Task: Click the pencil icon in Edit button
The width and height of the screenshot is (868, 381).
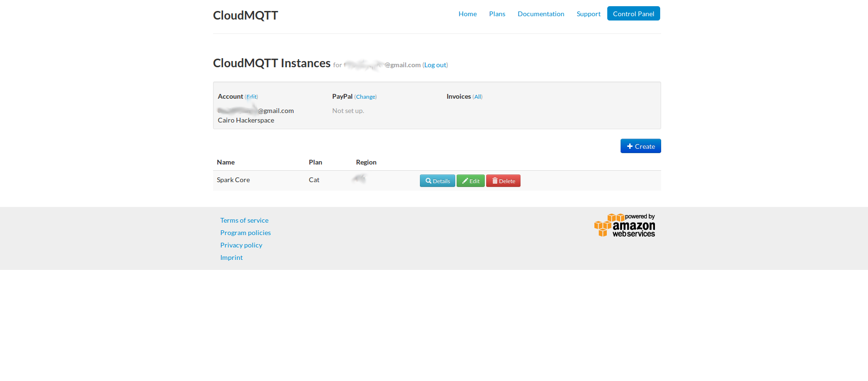Action: (465, 181)
